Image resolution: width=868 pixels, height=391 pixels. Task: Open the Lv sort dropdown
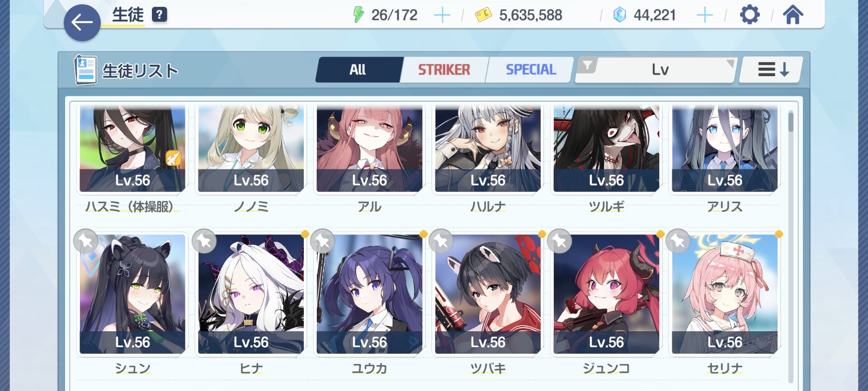(656, 70)
